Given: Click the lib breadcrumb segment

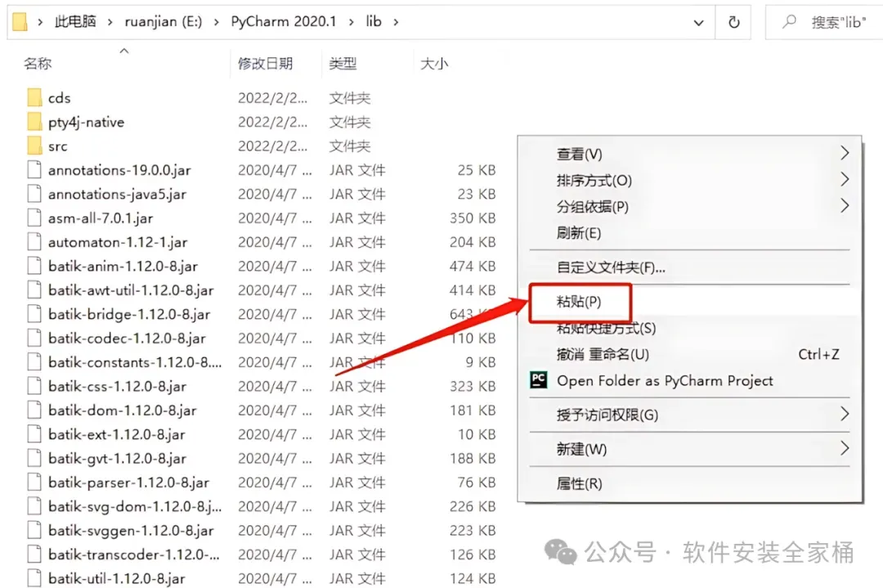Looking at the screenshot, I should pyautogui.click(x=374, y=22).
